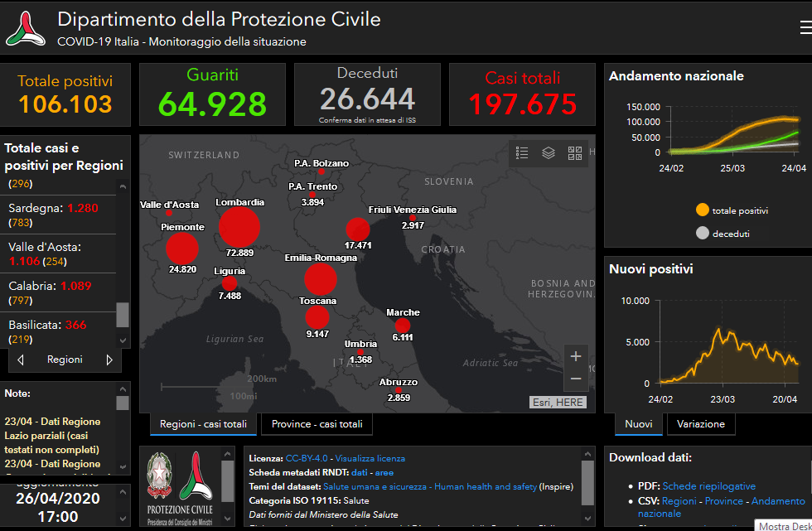Open the Schede riepilogative PDF link
812x531 pixels.
pyautogui.click(x=708, y=485)
